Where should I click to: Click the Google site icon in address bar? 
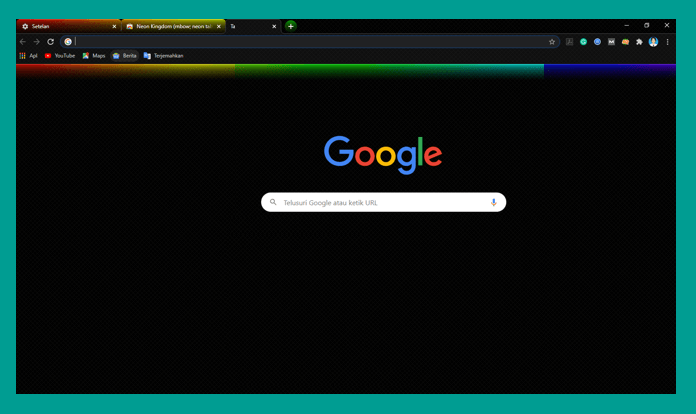[68, 42]
